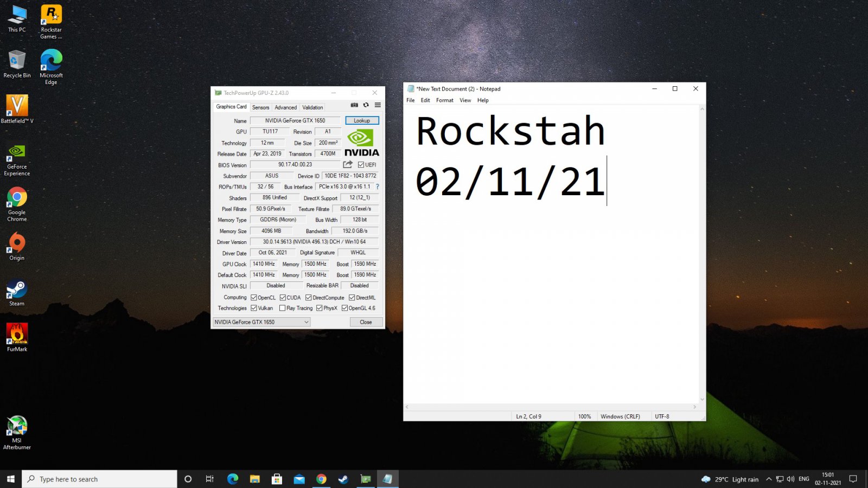This screenshot has width=868, height=488.
Task: Toggle the UEFI checkbox
Action: pyautogui.click(x=361, y=165)
